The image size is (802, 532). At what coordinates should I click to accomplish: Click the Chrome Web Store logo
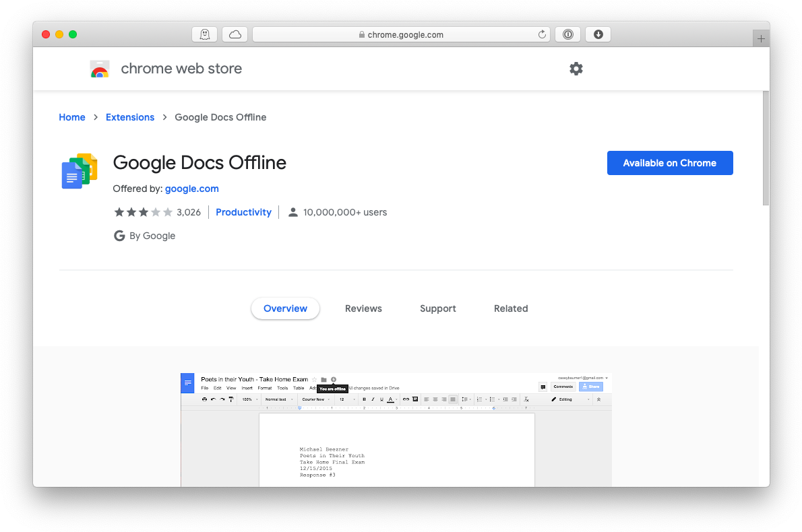coord(100,69)
